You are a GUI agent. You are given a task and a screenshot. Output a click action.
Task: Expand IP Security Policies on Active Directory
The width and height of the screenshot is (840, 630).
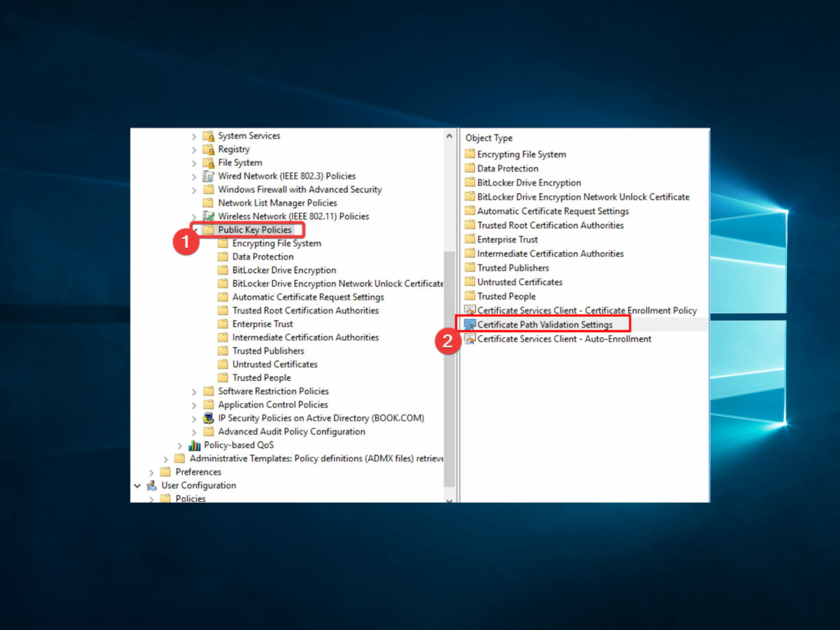click(x=194, y=418)
